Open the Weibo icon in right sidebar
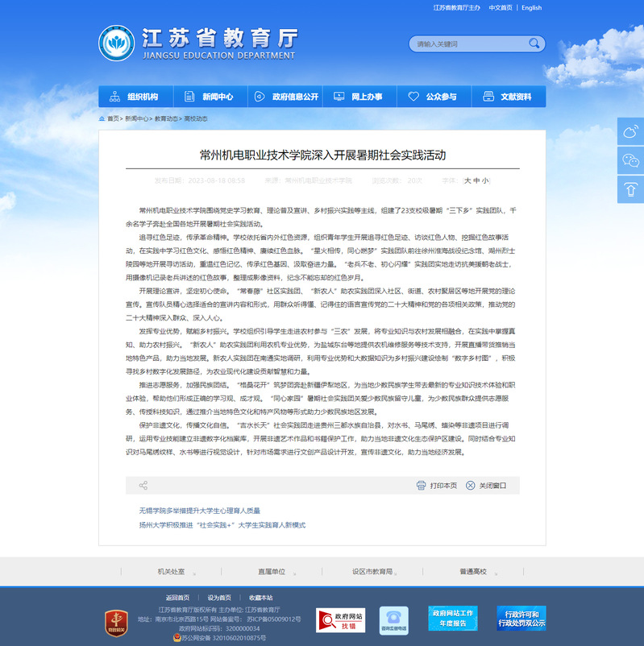Viewport: 644px width, 646px height. point(630,131)
